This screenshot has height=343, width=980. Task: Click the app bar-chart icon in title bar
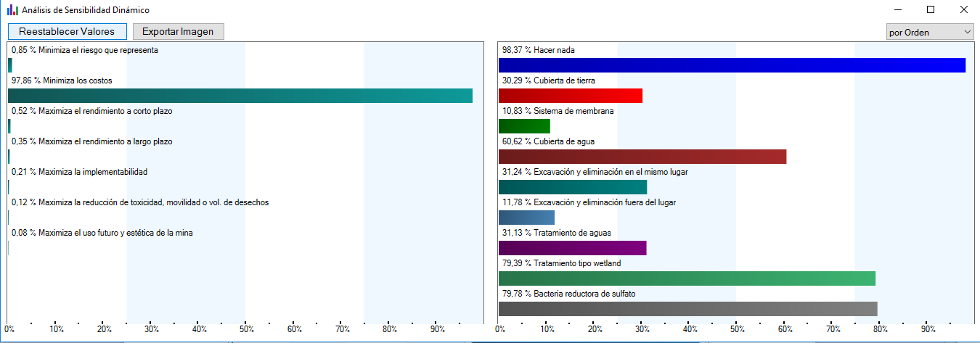(x=12, y=10)
